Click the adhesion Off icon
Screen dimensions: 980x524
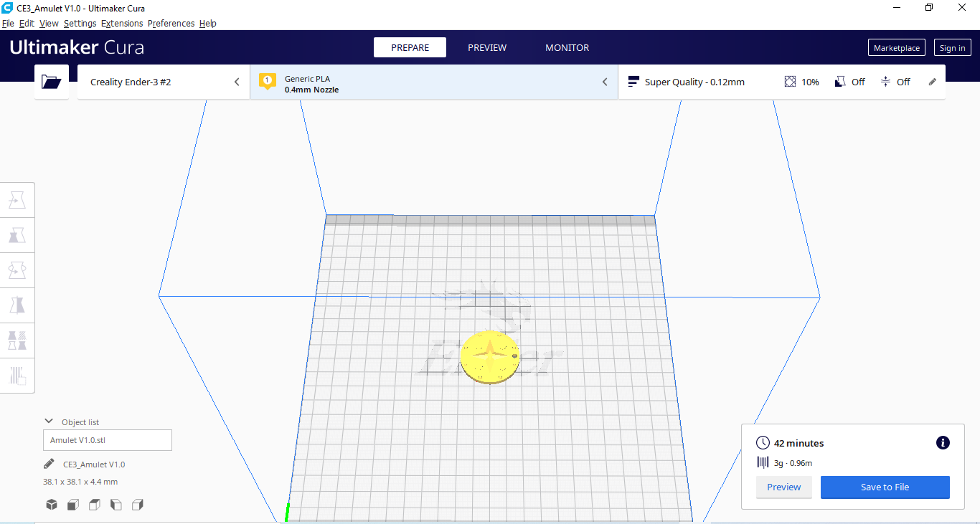point(885,82)
